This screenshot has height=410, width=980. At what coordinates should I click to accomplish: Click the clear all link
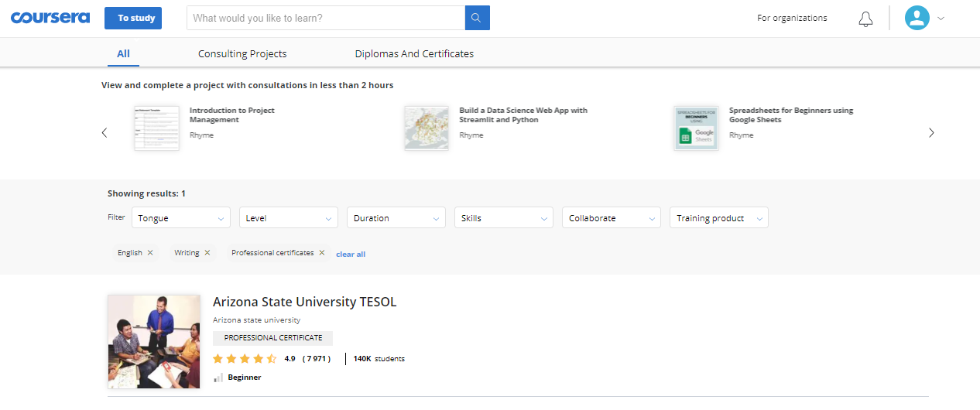point(351,254)
